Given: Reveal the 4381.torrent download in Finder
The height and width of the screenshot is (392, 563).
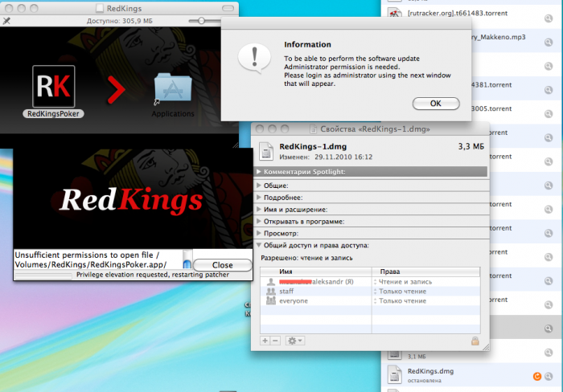Looking at the screenshot, I should coord(549,90).
